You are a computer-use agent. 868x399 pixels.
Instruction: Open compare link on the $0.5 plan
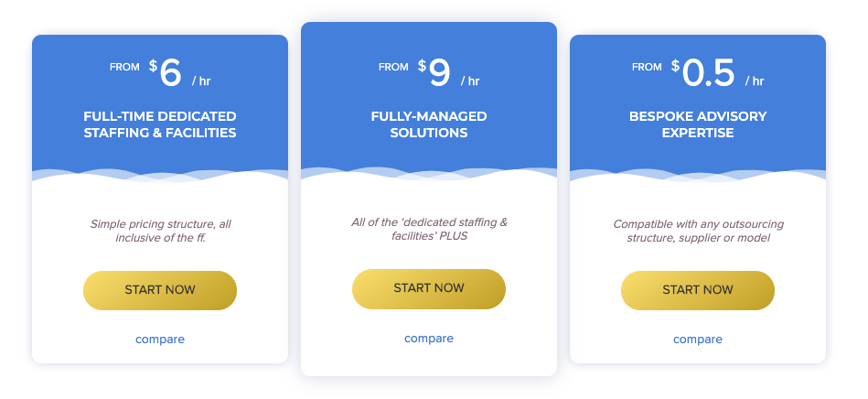pos(698,339)
